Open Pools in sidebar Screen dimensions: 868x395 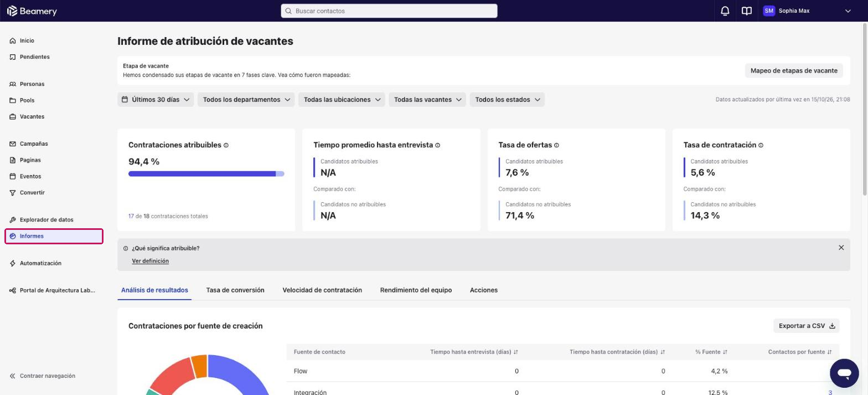tap(27, 100)
